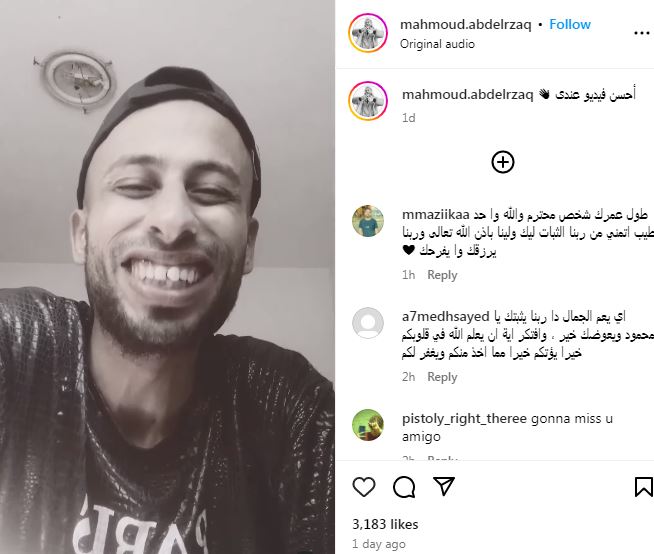The width and height of the screenshot is (654, 554).
Task: Open comments via speech bubble icon
Action: tap(404, 487)
